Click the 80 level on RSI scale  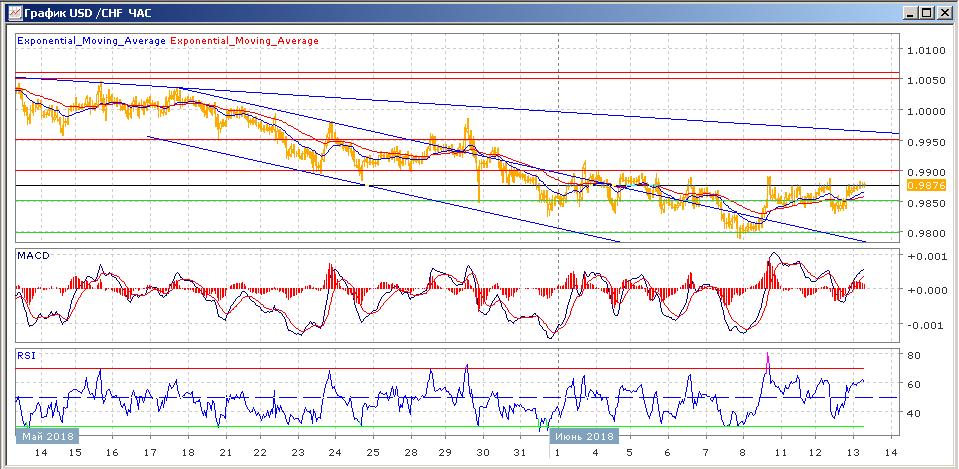pyautogui.click(x=914, y=355)
